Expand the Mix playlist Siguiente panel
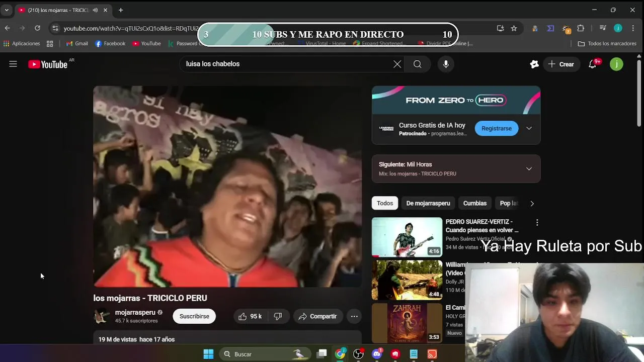The width and height of the screenshot is (644, 362). (x=529, y=168)
